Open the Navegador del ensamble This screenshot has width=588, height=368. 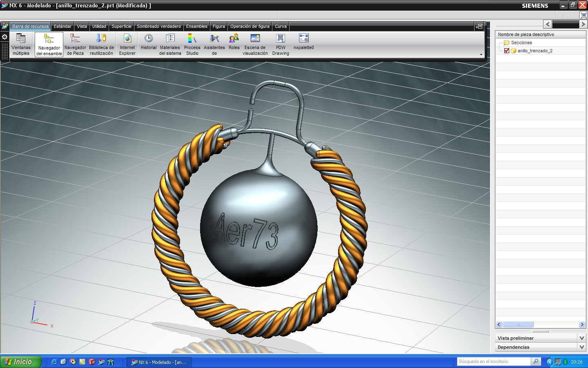point(49,45)
